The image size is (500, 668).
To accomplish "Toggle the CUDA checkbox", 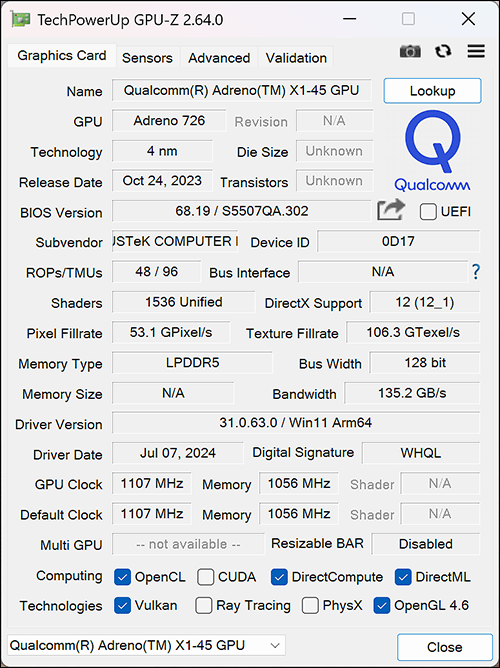I will coord(205,577).
